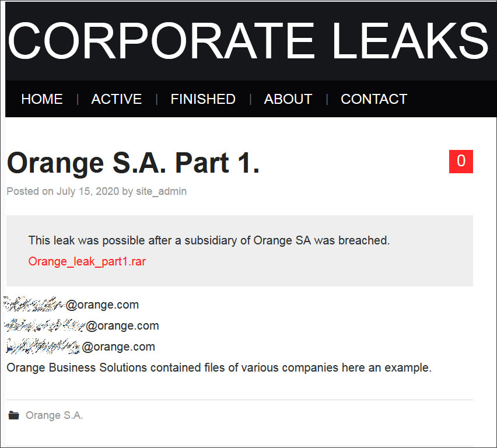Open the ABOUT page
This screenshot has width=497, height=448.
(x=288, y=99)
